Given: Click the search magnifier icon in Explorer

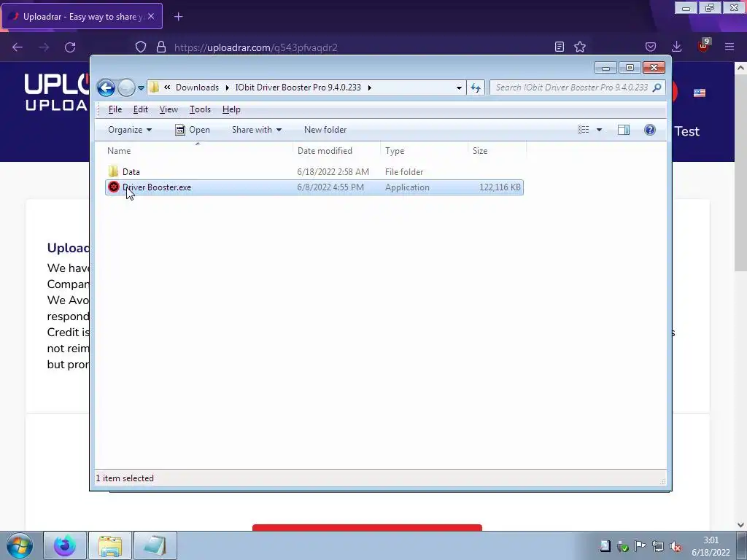Looking at the screenshot, I should [657, 87].
